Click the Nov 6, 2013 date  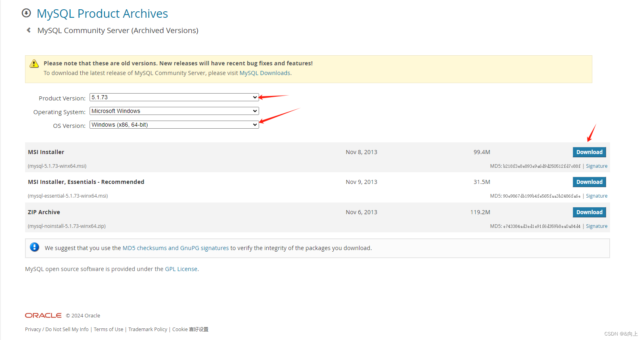(362, 212)
